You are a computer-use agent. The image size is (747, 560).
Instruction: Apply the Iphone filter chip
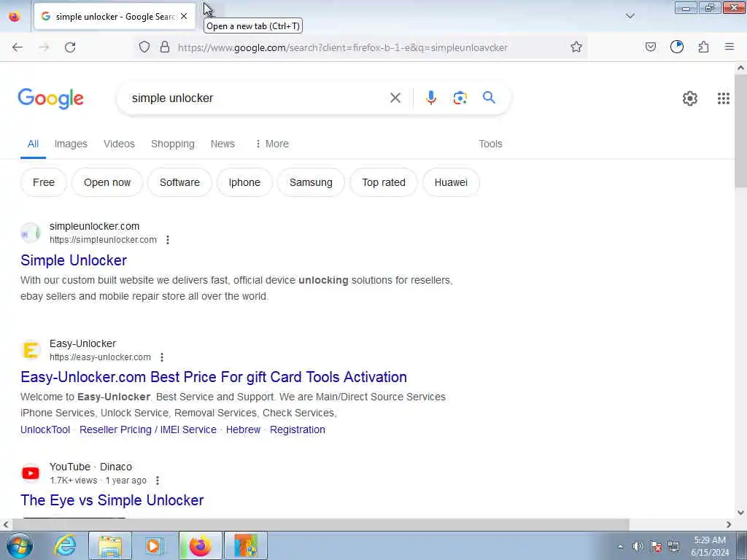244,182
